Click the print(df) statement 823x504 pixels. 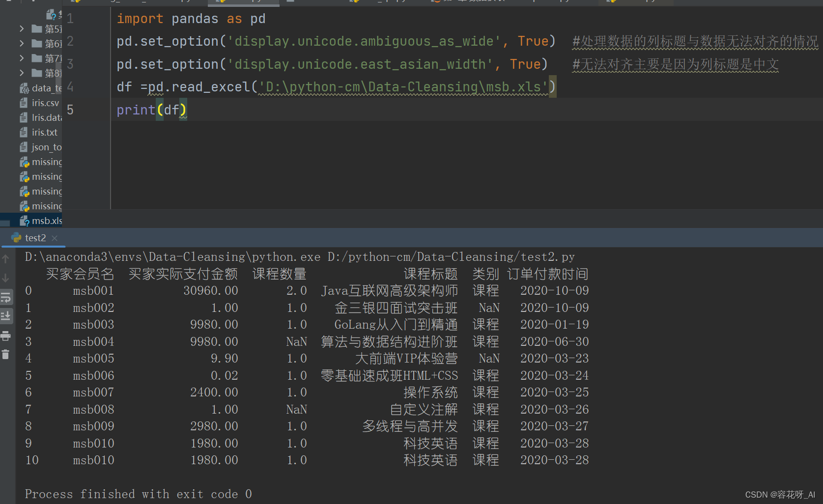[x=152, y=110]
